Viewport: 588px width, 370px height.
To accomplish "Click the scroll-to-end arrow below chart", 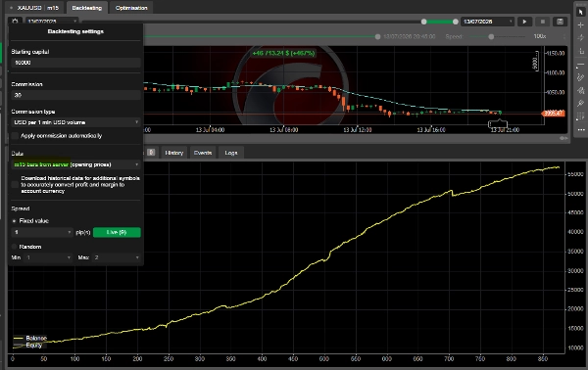I will pos(563,138).
